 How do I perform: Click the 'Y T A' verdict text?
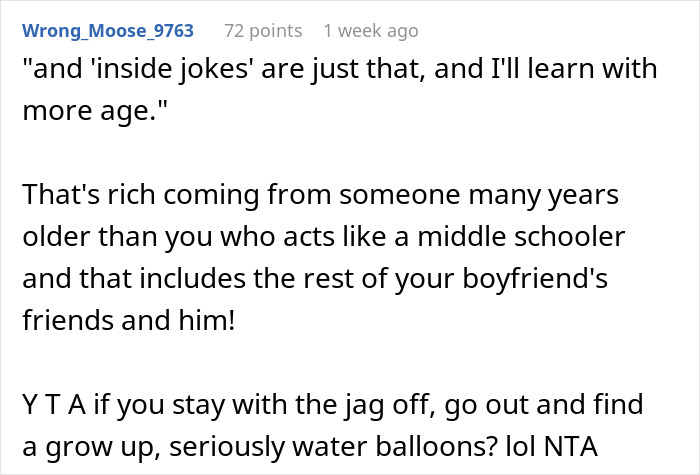coord(54,404)
